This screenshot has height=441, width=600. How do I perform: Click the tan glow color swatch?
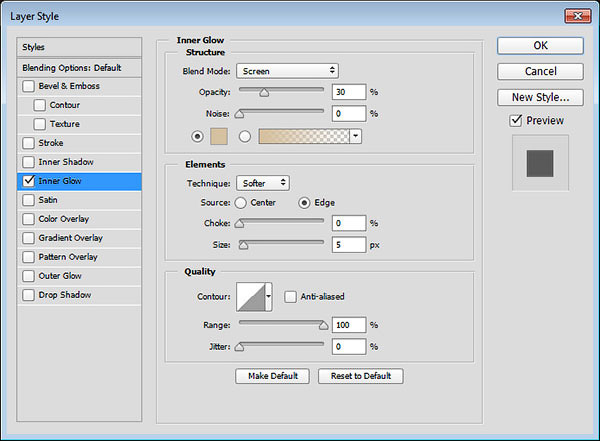point(219,136)
